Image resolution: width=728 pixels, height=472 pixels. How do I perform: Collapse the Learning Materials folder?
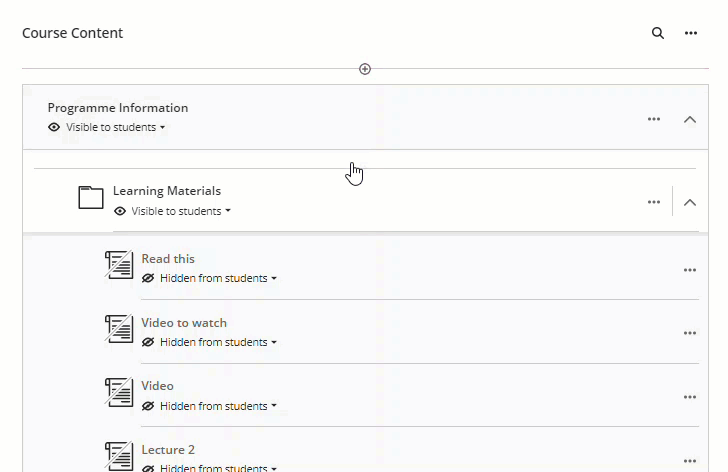click(x=689, y=202)
